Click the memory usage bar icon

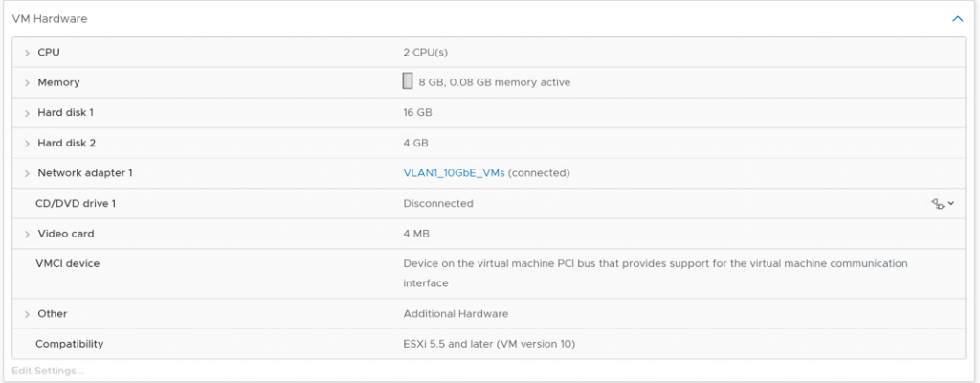(408, 81)
